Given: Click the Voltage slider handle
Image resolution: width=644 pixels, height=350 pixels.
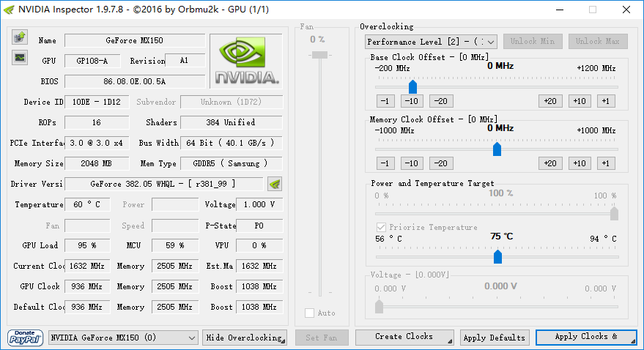Looking at the screenshot, I should (x=379, y=306).
